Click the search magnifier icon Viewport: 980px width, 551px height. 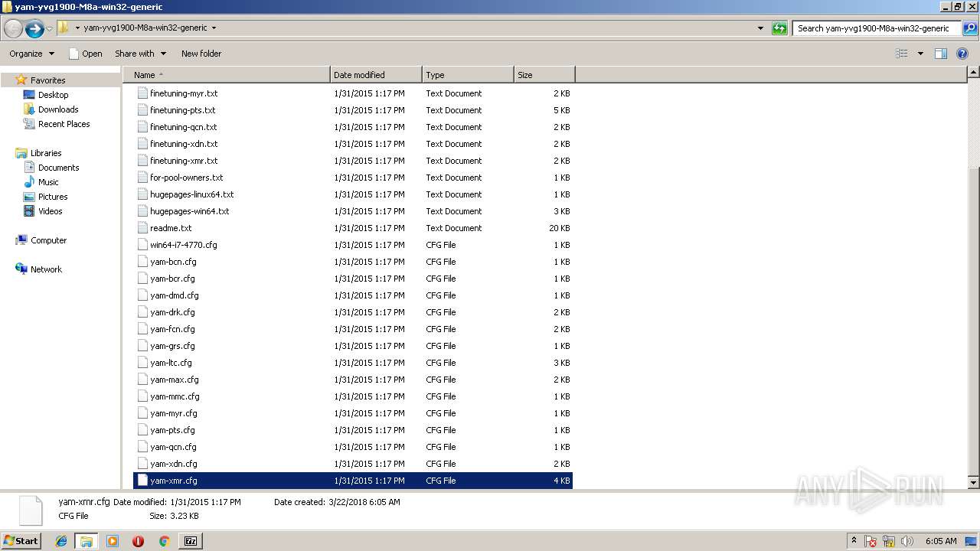(969, 28)
